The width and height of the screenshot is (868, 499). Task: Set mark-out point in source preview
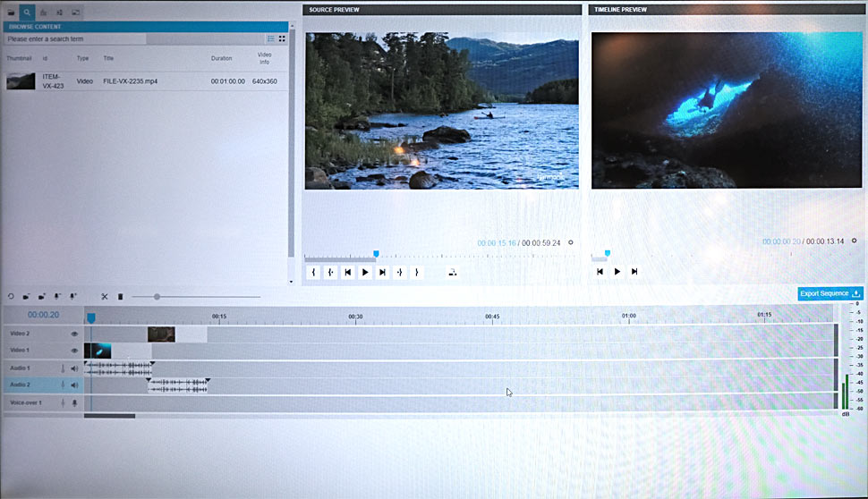coord(416,273)
